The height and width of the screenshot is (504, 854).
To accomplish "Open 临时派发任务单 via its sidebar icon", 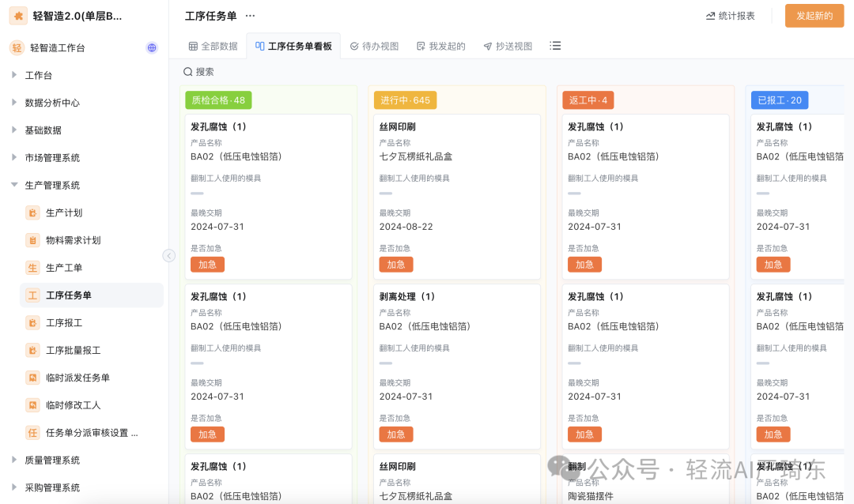I will pos(32,378).
